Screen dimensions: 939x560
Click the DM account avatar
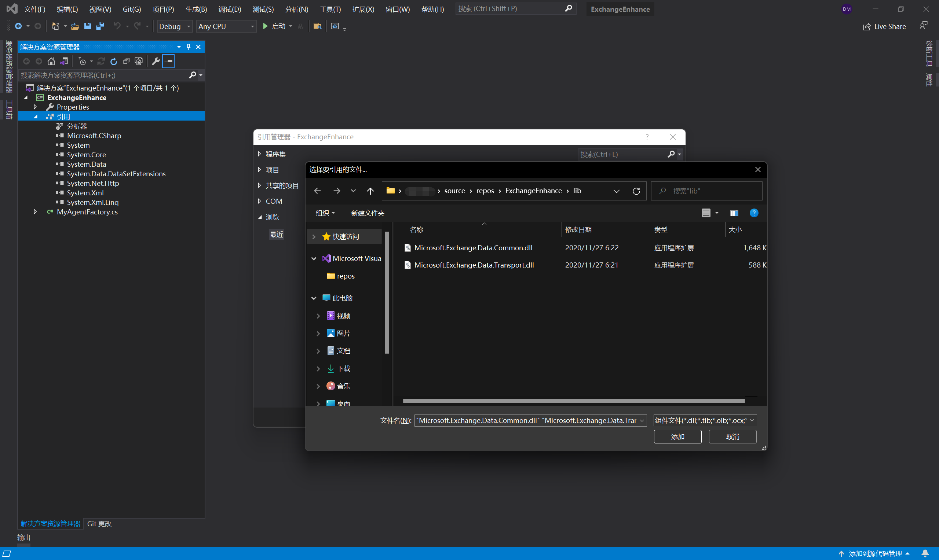click(847, 9)
